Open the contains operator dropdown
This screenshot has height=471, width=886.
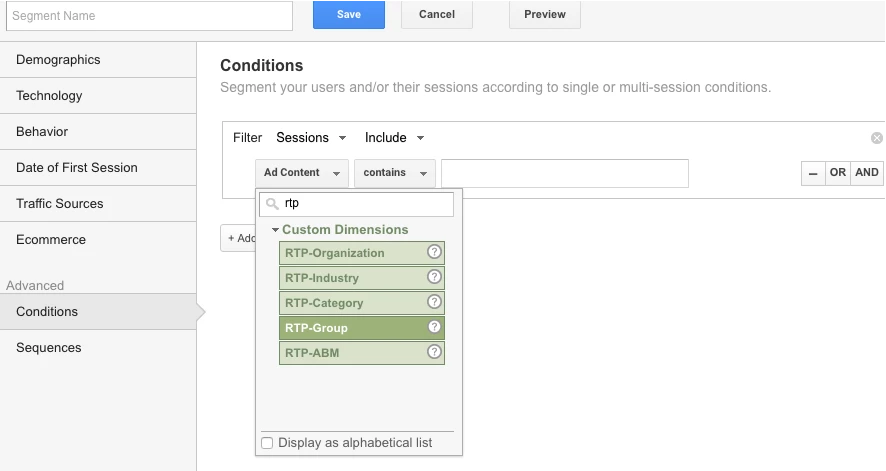pyautogui.click(x=394, y=173)
